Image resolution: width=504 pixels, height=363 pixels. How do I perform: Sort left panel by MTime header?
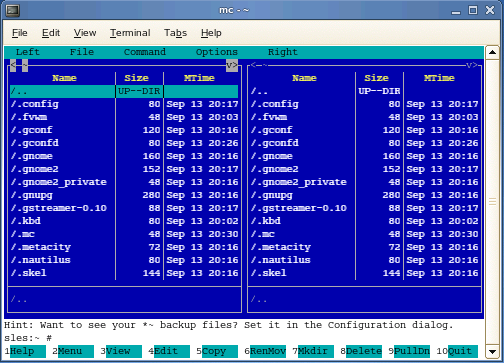click(x=199, y=78)
